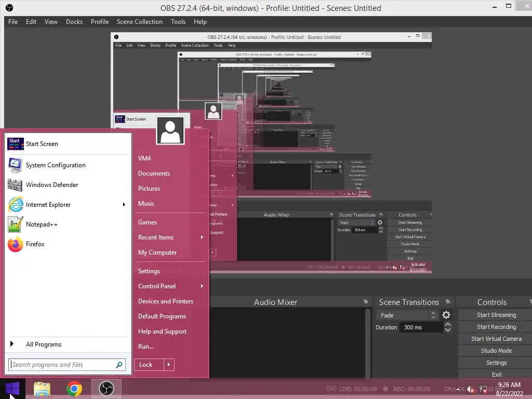The image size is (532, 399).
Task: Launch Firefox from start menu
Action: pos(67,244)
